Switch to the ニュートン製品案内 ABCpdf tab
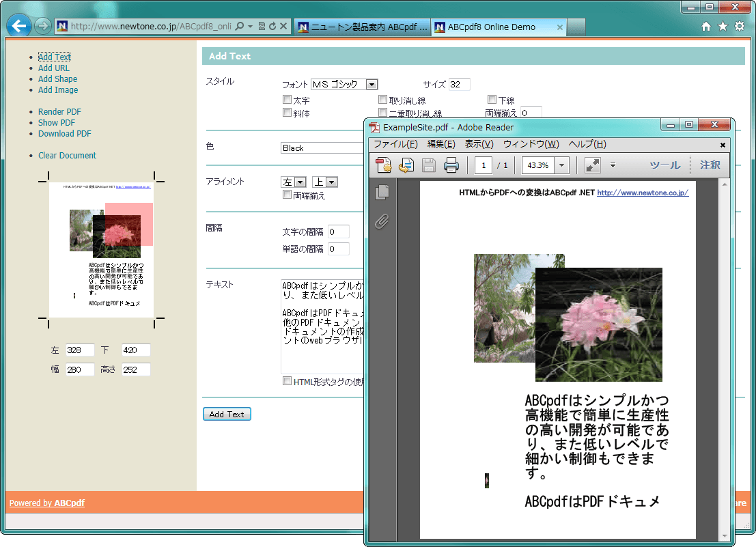The image size is (756, 547). tap(362, 27)
